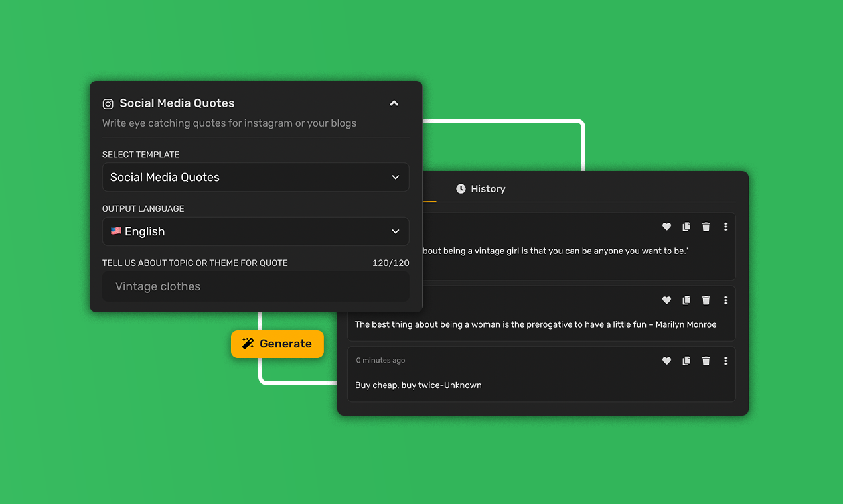Favorite the "Buy cheap, buy twice" quote
Viewport: 843px width, 504px height.
coord(666,361)
